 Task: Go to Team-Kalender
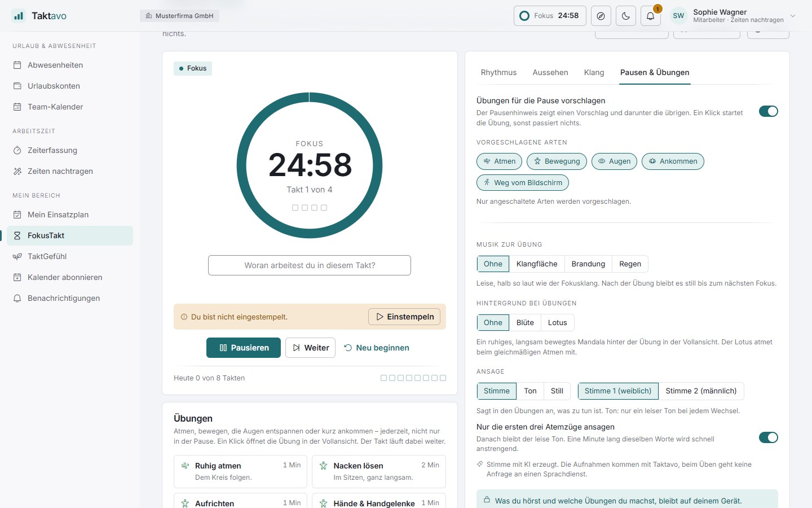click(x=70, y=107)
